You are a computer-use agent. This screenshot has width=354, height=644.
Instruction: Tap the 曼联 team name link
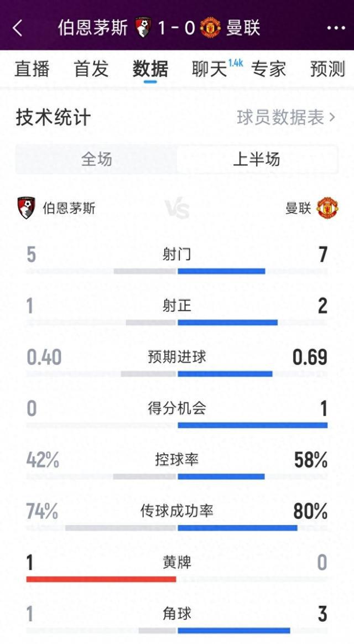298,208
